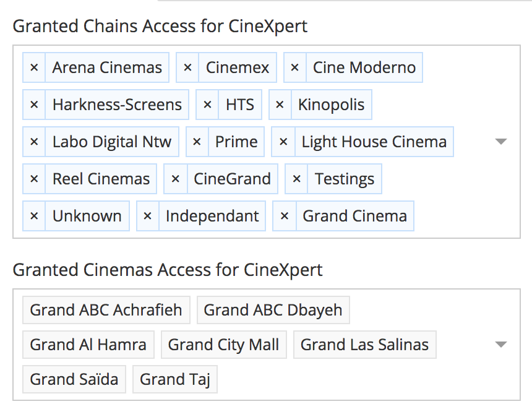Image resolution: width=532 pixels, height=417 pixels.
Task: Select the Grand Las Salinas tag
Action: (364, 345)
